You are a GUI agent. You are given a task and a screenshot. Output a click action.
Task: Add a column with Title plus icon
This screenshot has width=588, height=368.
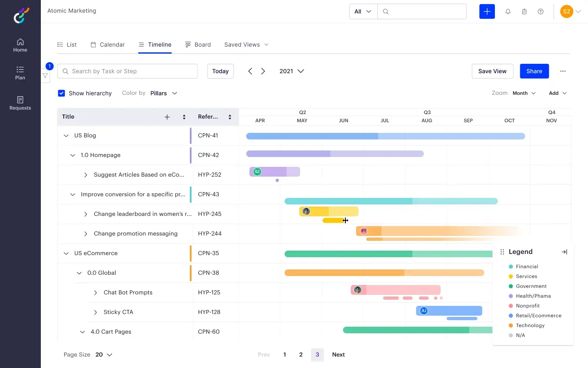point(167,117)
